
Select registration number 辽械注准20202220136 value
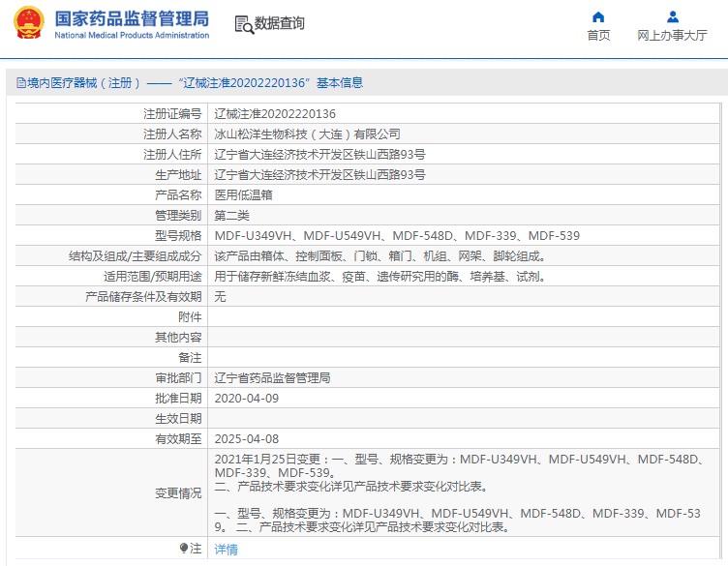pyautogui.click(x=275, y=113)
